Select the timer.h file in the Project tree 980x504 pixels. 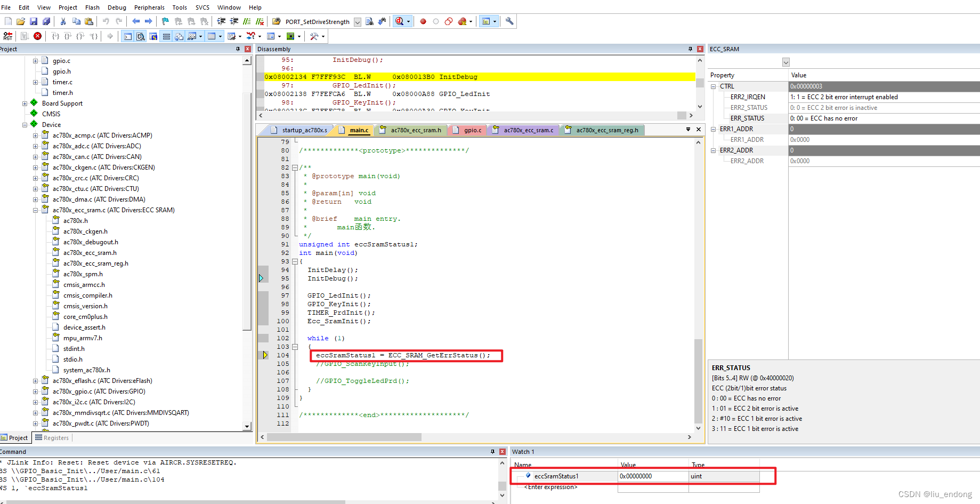click(x=63, y=93)
